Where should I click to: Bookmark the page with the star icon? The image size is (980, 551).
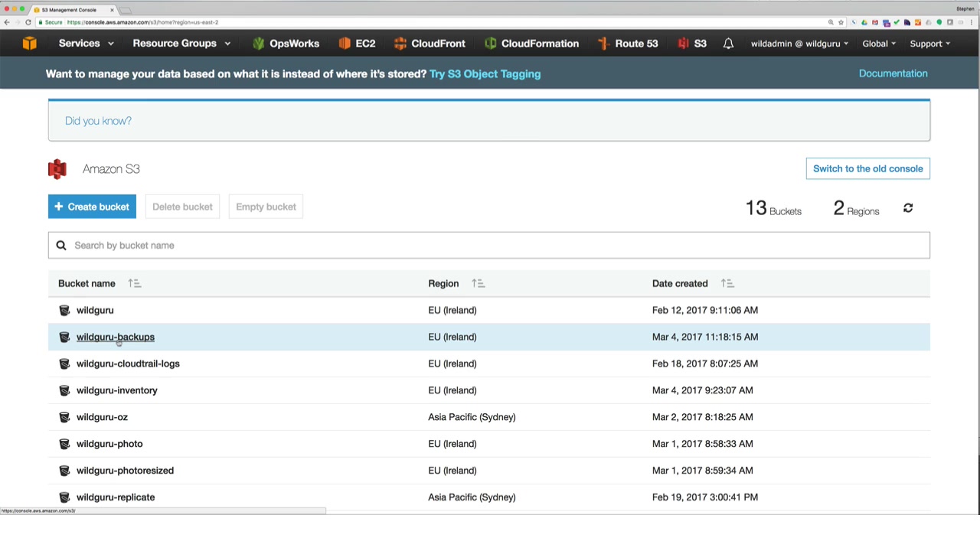(841, 22)
